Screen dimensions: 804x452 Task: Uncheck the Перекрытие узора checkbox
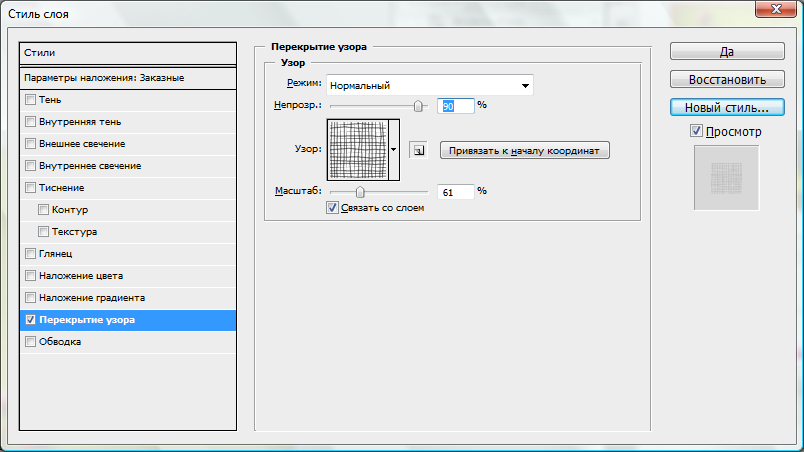point(30,320)
